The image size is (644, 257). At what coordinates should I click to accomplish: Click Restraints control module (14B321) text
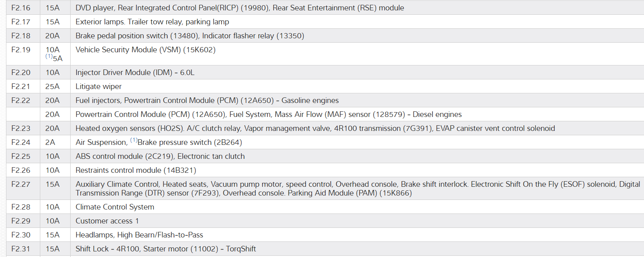(x=136, y=170)
